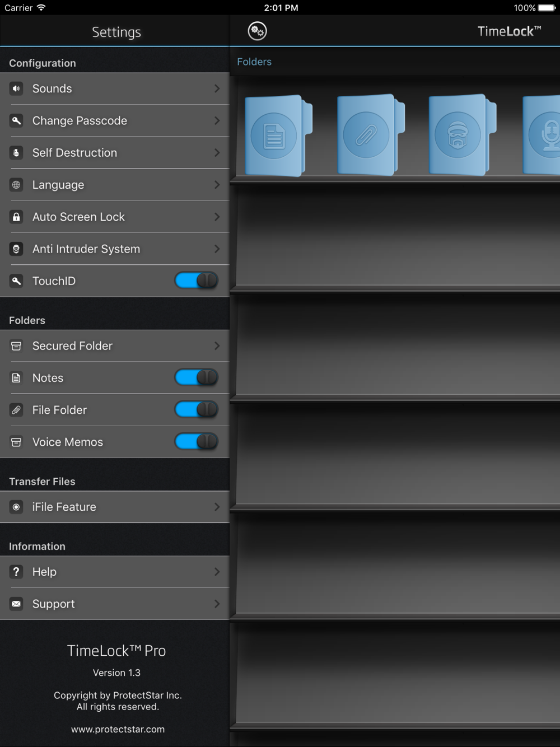Click the Configuration section header
Image resolution: width=560 pixels, height=747 pixels.
tap(43, 63)
